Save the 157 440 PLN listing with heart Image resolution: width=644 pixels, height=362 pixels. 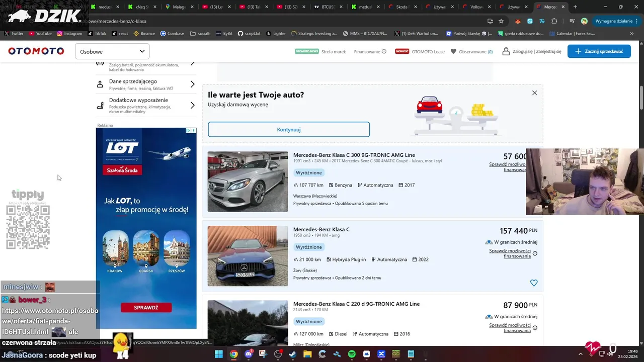point(534,283)
